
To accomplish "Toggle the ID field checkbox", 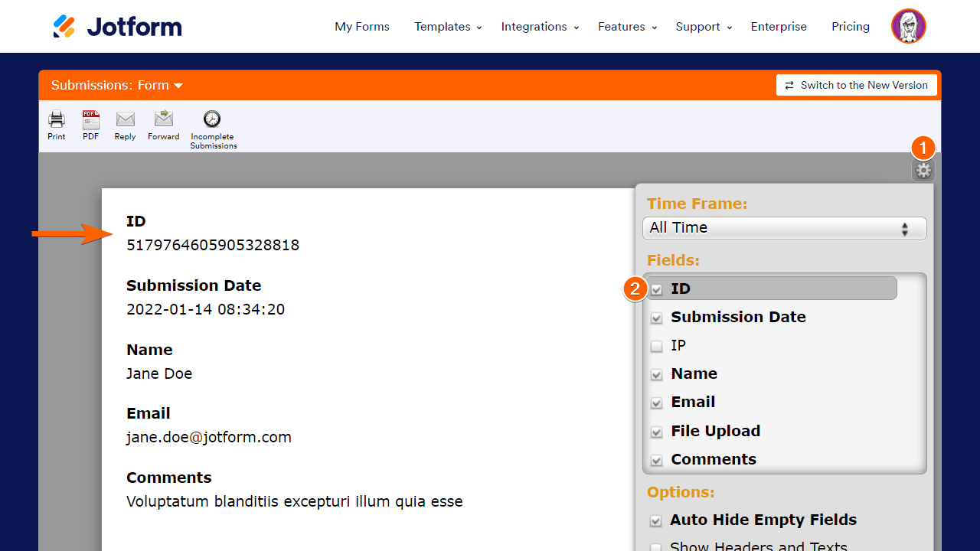I will [x=657, y=289].
